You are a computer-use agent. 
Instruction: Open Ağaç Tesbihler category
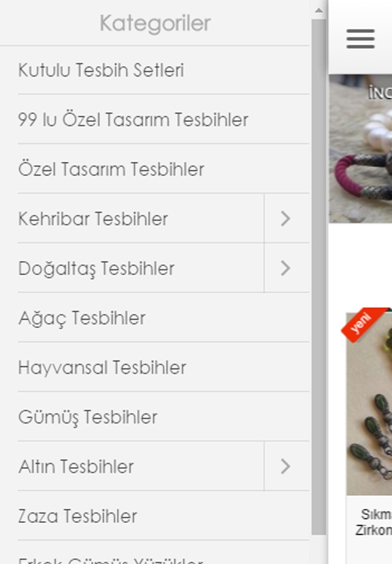click(164, 318)
